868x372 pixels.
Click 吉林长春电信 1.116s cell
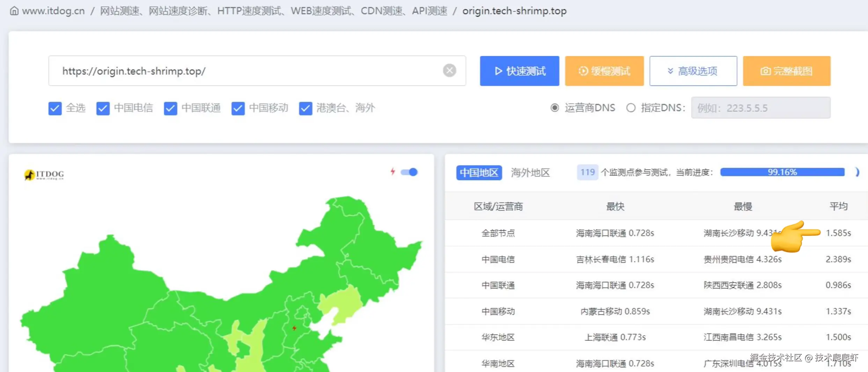point(615,259)
